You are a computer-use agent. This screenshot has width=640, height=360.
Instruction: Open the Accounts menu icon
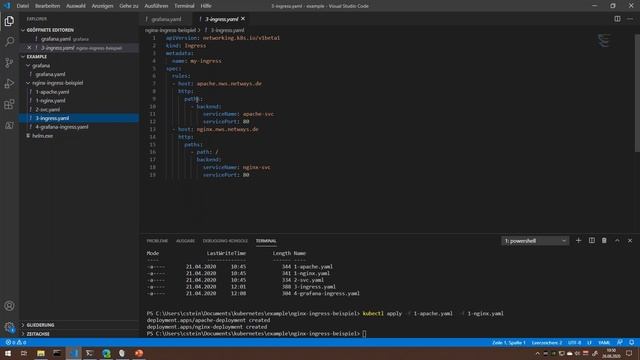(9, 306)
